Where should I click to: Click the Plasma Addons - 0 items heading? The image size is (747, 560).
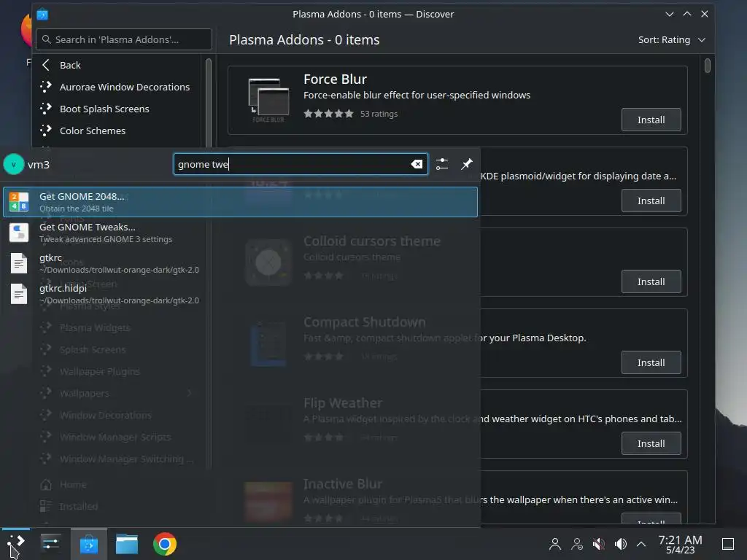[304, 40]
